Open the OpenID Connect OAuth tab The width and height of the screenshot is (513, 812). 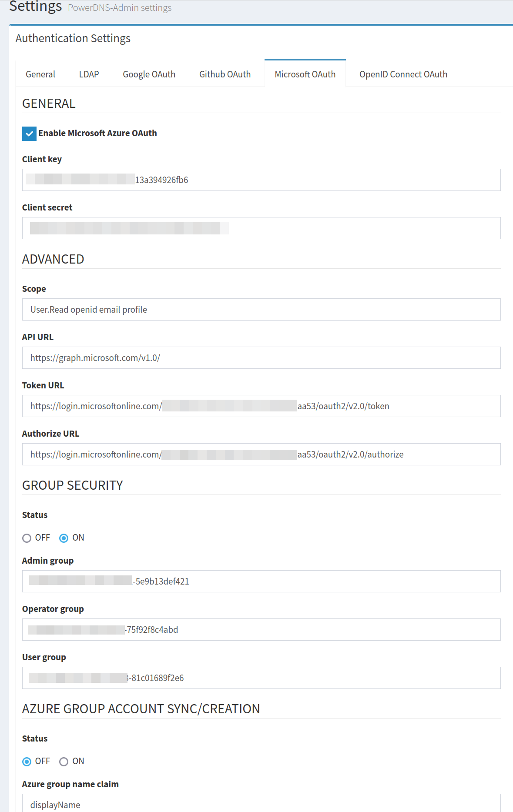point(403,74)
